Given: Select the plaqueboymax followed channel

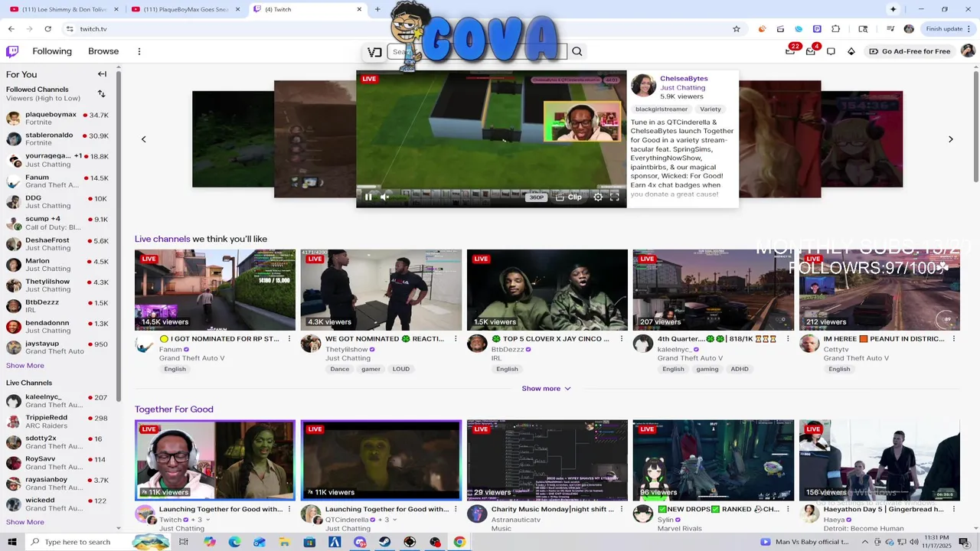Looking at the screenshot, I should click(x=57, y=119).
